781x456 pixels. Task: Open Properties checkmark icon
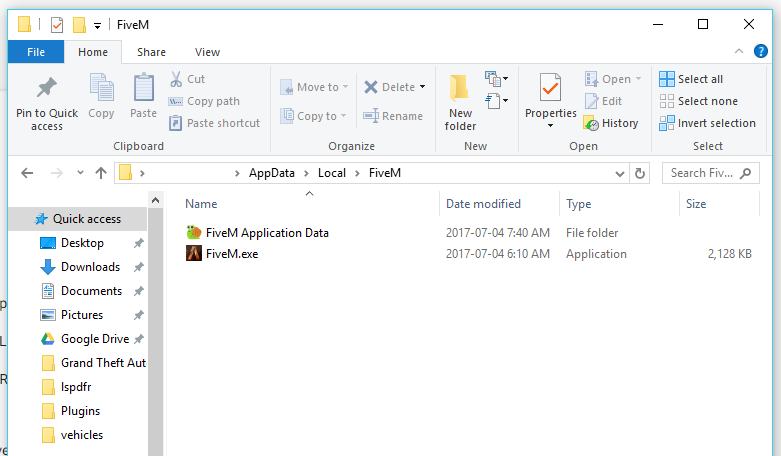click(x=550, y=88)
